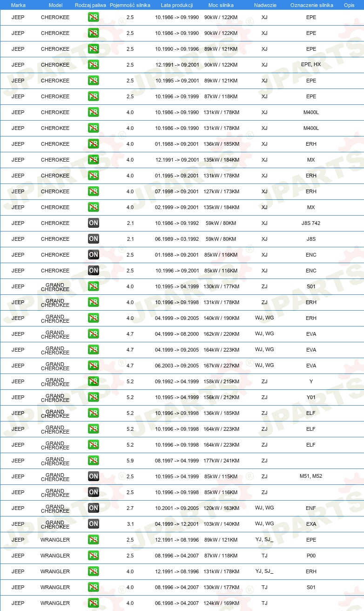Click petrol icon for Cherokee 10.1990 -> 09.1996 row
The image size is (364, 611).
(x=93, y=49)
